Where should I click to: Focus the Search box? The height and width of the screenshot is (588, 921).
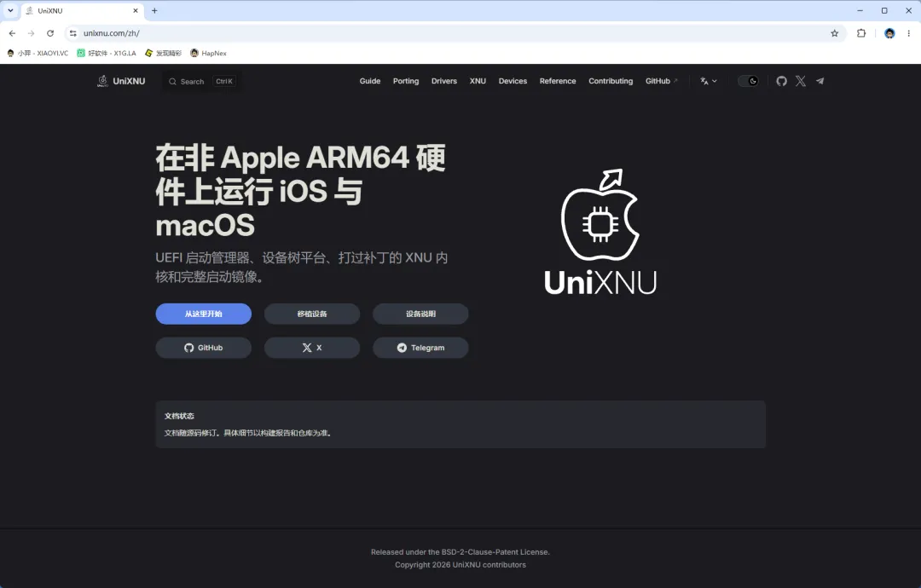202,81
